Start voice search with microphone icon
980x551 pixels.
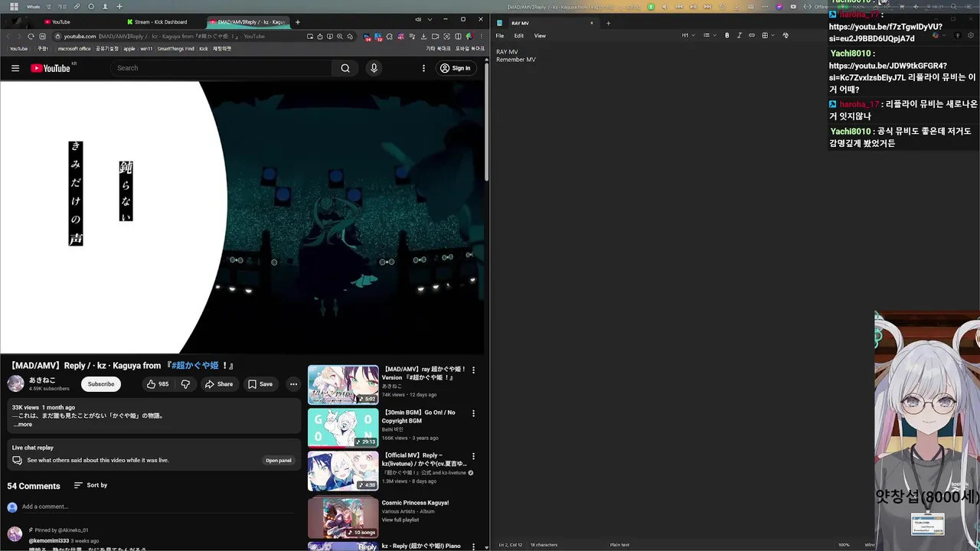pos(374,68)
